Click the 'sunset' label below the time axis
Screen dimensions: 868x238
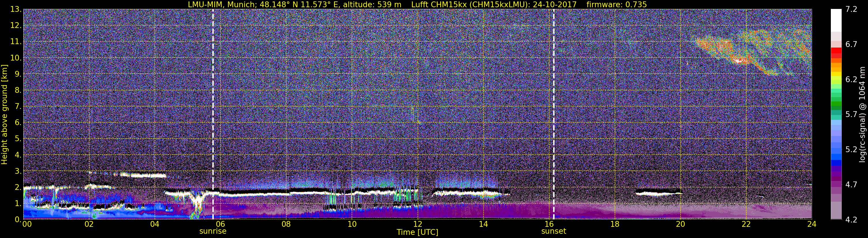[554, 231]
